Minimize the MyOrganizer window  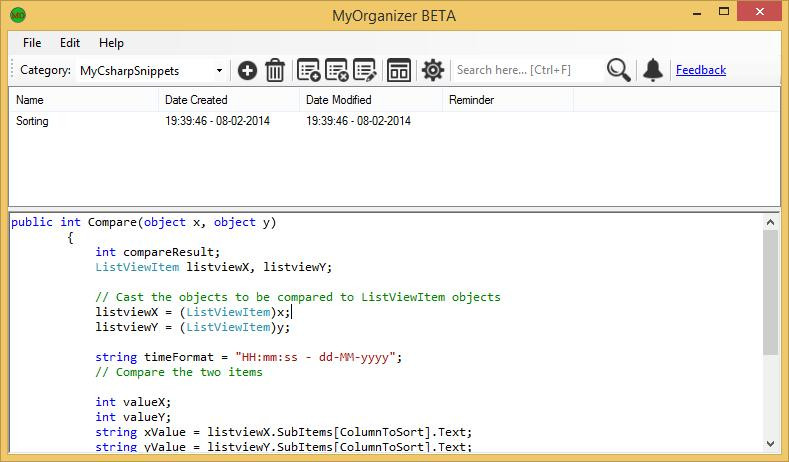pos(697,12)
